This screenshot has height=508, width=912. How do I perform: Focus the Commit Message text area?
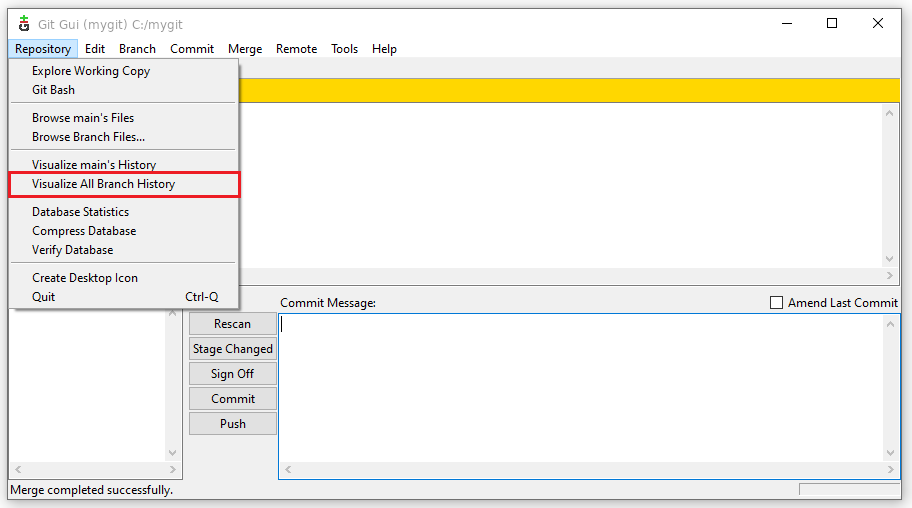coord(582,388)
